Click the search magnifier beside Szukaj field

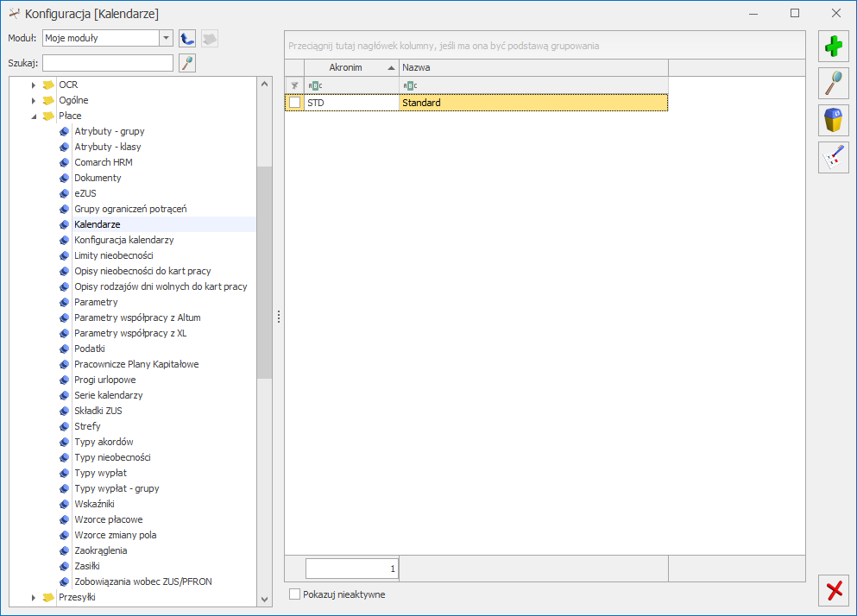187,63
